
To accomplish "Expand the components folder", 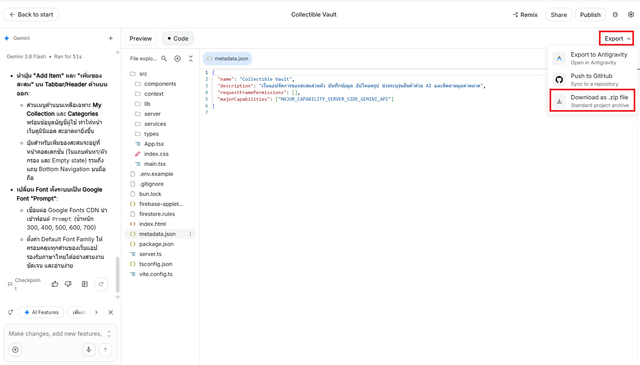I will point(160,84).
